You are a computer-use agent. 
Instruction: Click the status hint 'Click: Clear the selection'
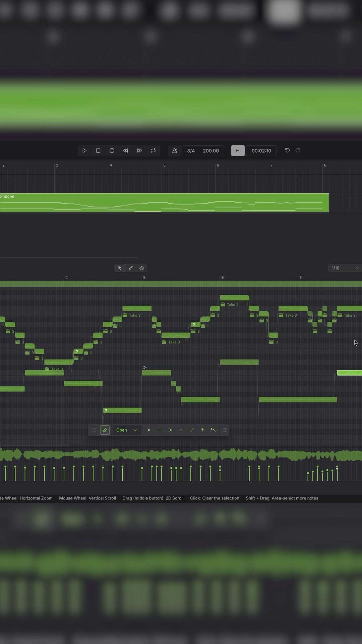215,498
